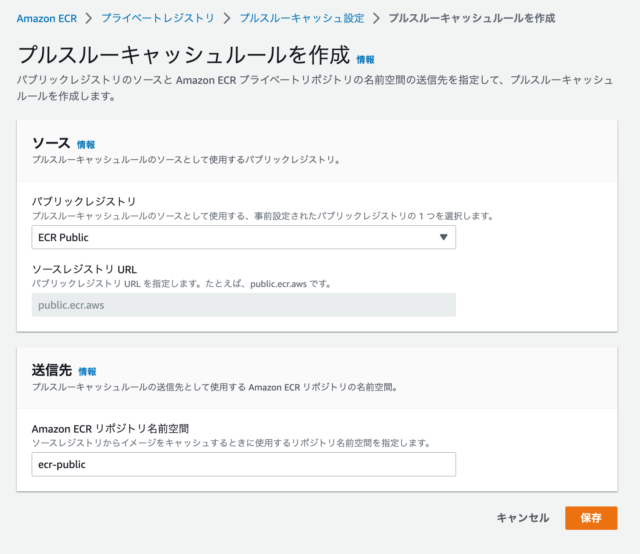This screenshot has width=640, height=554.
Task: Click the chevron after プルスルーキャッシュ設定 breadcrumb
Action: 376,18
